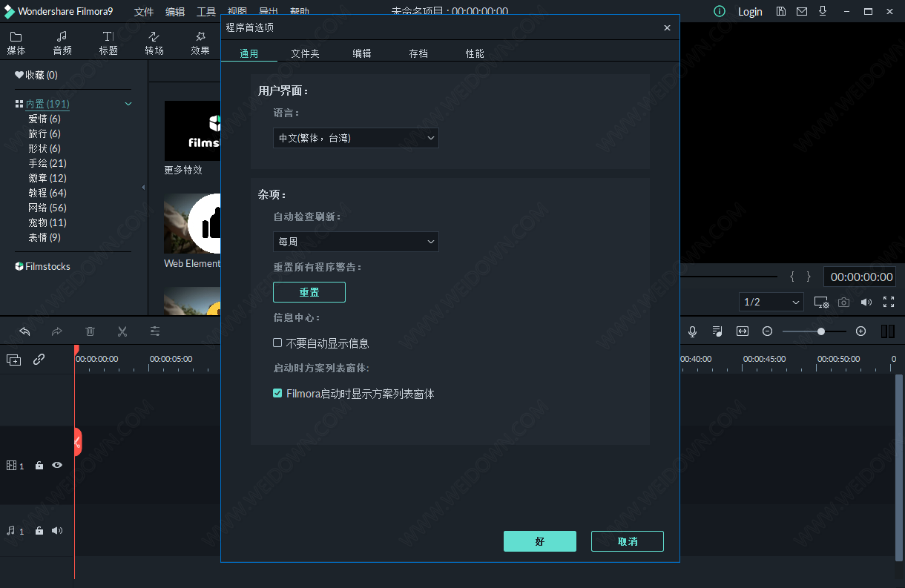Open the 自动检查刷新 frequency dropdown

[356, 242]
